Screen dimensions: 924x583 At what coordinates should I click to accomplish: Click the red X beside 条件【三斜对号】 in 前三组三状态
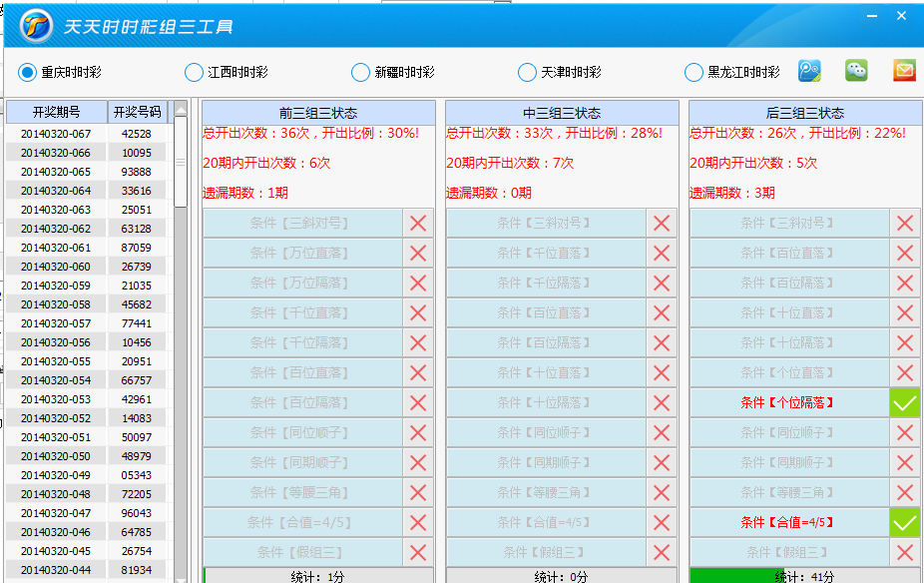418,223
